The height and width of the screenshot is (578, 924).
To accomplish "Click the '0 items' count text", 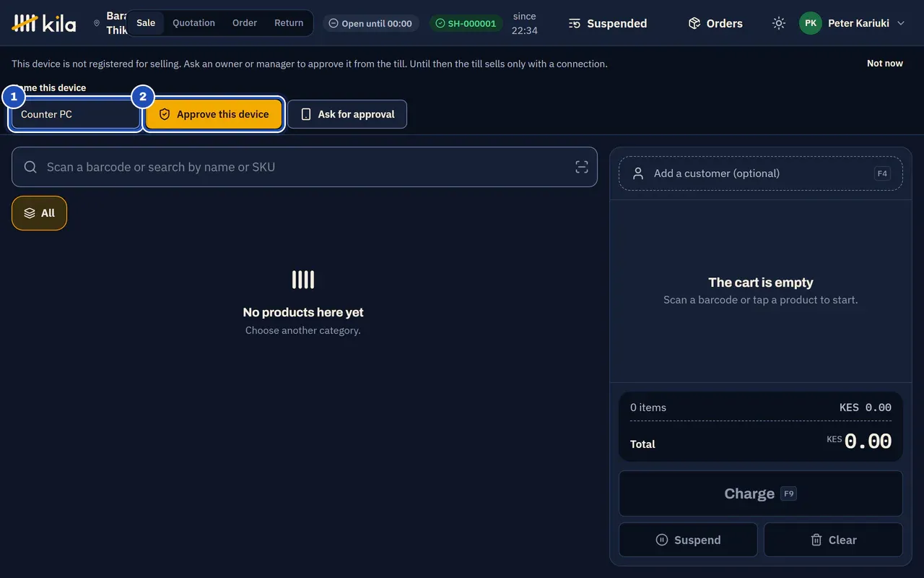I will tap(648, 407).
